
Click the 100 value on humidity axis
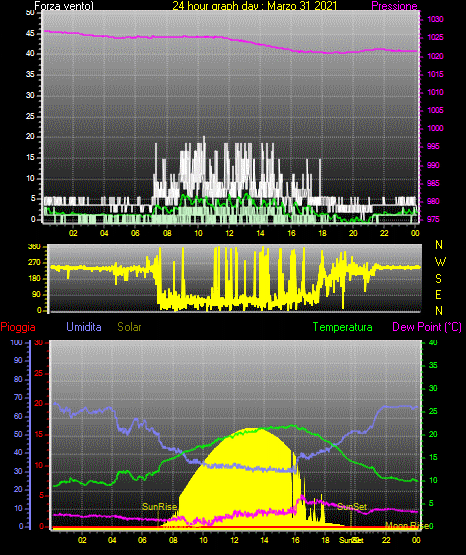pos(16,342)
